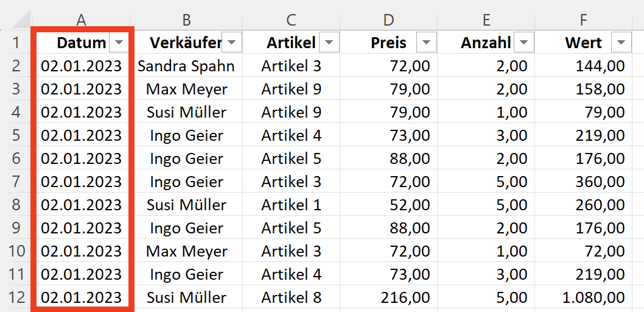Viewport: 644px width, 312px height.
Task: Select column C header
Action: coord(291,19)
